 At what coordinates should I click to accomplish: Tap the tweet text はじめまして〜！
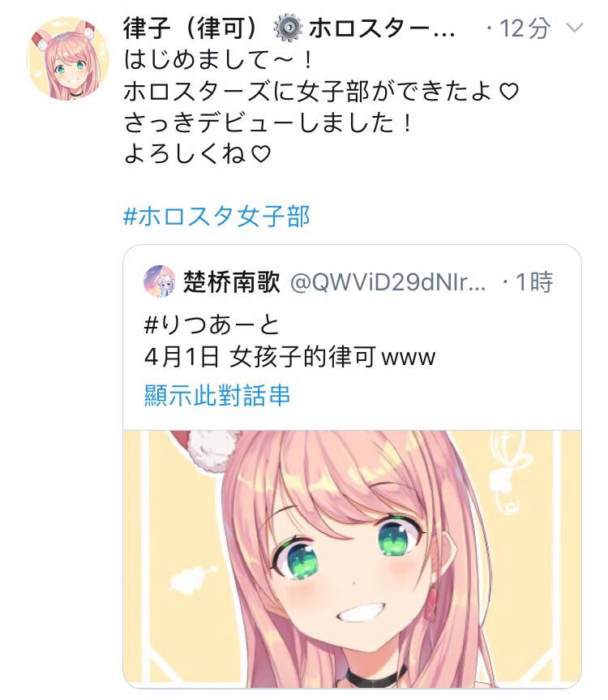coord(220,60)
